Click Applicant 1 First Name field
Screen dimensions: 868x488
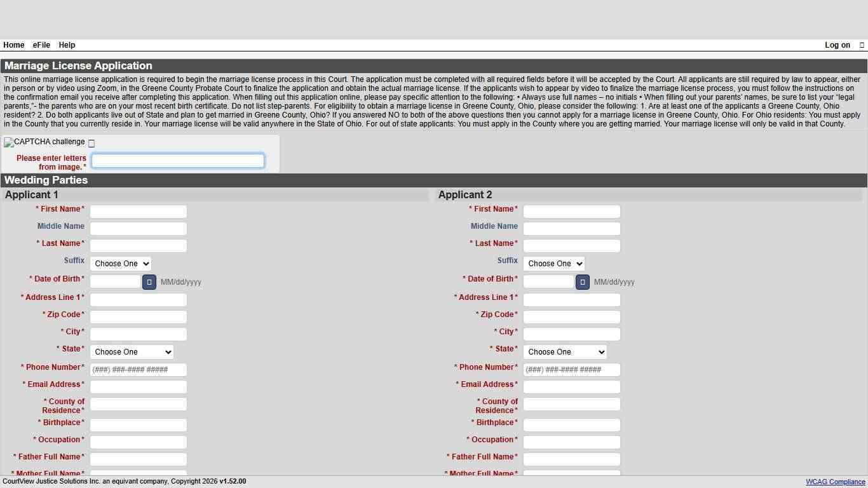138,211
